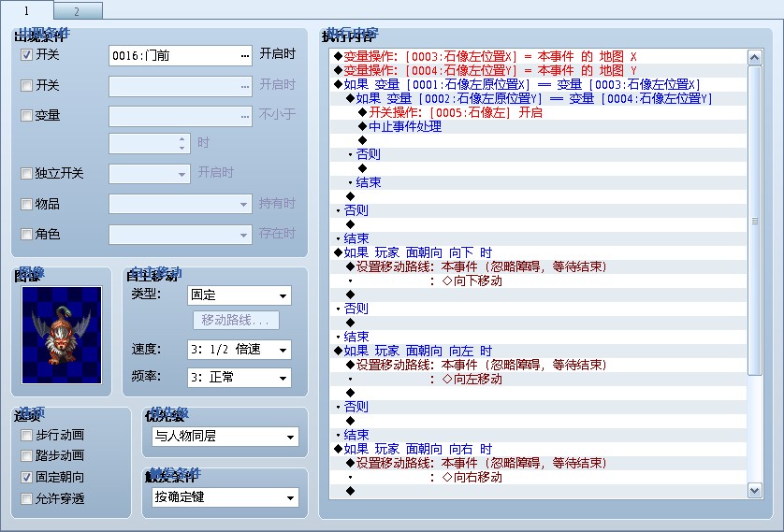Select the ◇向右移动 route line
The height and width of the screenshot is (532, 784).
538,477
